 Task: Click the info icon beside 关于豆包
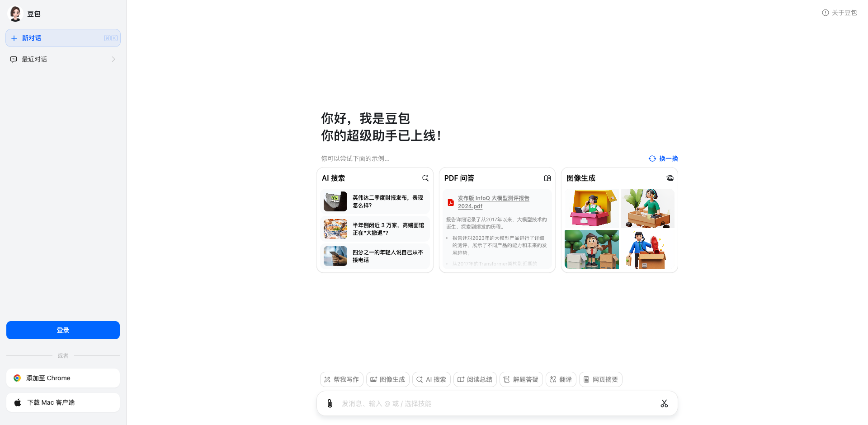[x=826, y=13]
